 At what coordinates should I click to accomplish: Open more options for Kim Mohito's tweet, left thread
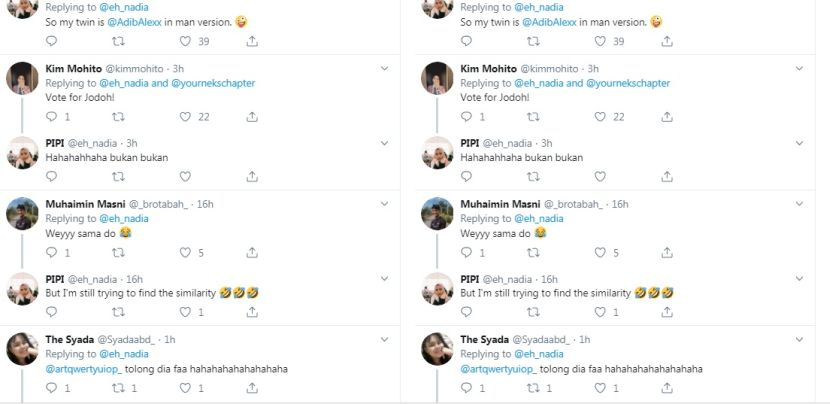385,68
